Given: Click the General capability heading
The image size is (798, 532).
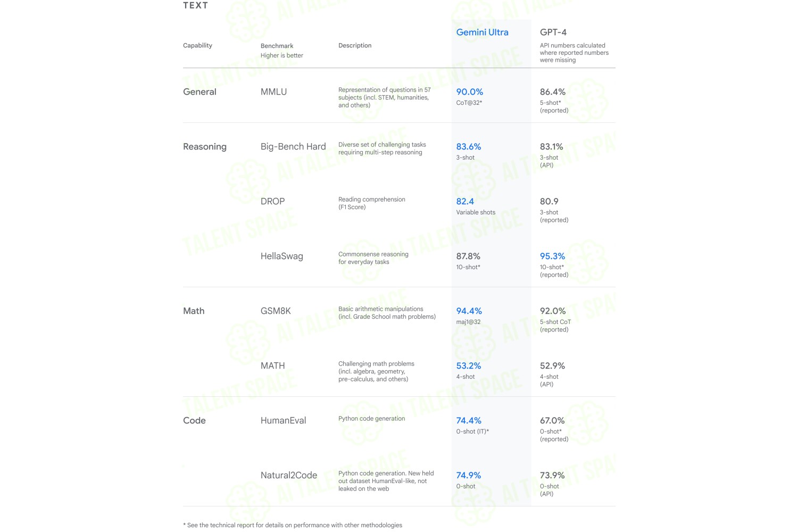Looking at the screenshot, I should (x=199, y=92).
